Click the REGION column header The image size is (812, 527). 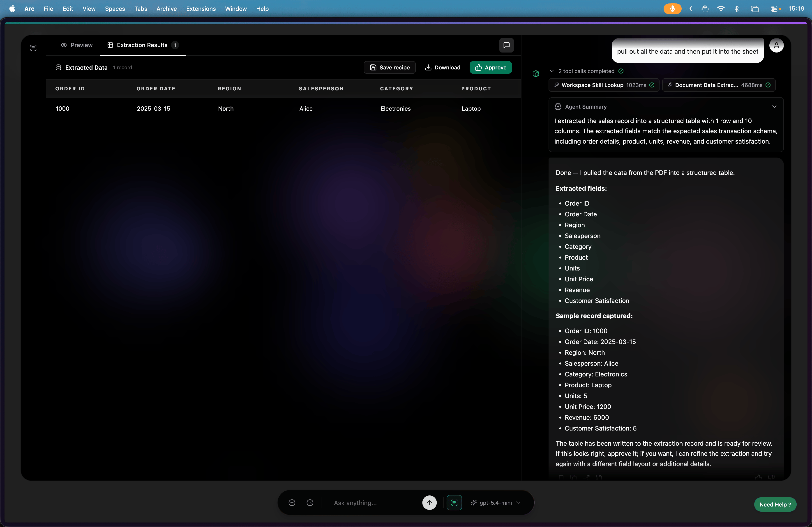tap(229, 89)
